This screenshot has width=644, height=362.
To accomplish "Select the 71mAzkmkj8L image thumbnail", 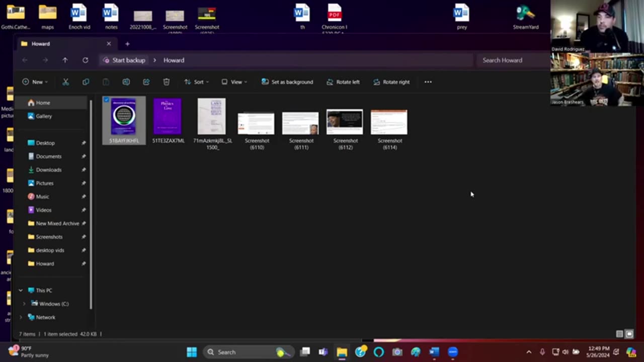I will pyautogui.click(x=212, y=117).
